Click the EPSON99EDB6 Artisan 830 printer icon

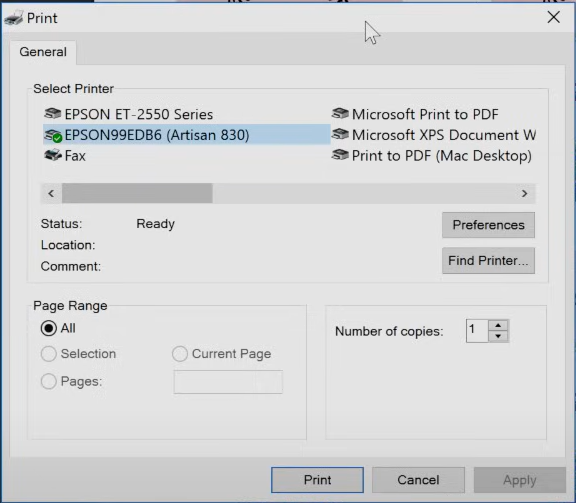click(x=53, y=136)
